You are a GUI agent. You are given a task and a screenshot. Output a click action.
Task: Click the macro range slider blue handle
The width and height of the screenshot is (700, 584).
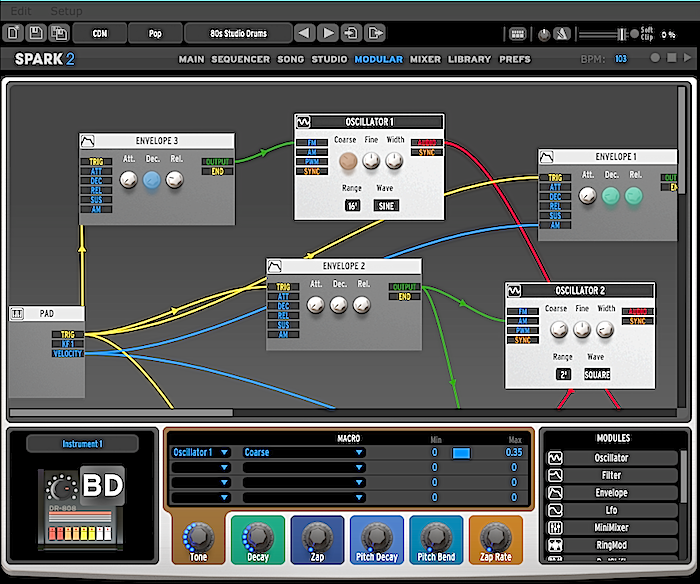[x=461, y=453]
